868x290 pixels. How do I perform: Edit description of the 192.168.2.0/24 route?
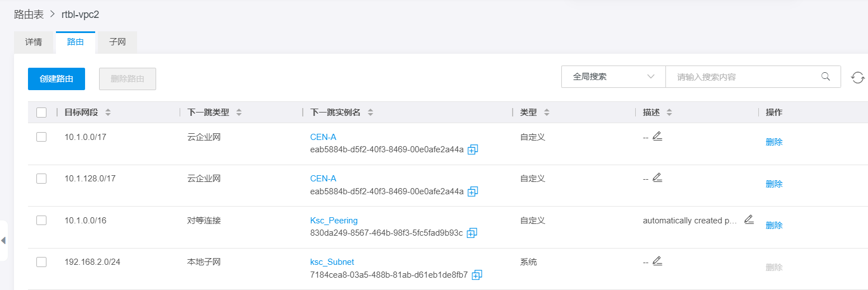click(658, 261)
